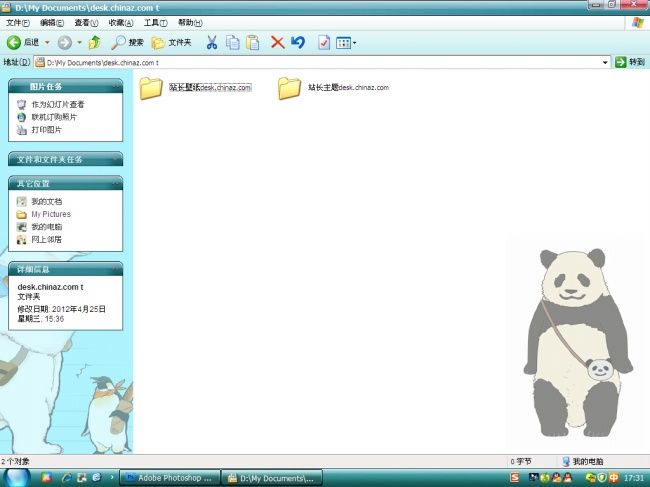The image size is (650, 487).
Task: Click the Paste clipboard icon
Action: 253,42
